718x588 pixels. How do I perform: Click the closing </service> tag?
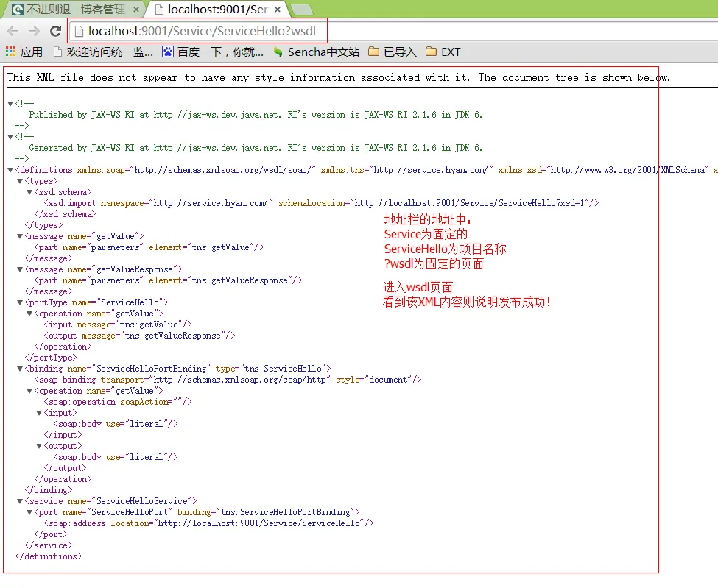point(49,545)
